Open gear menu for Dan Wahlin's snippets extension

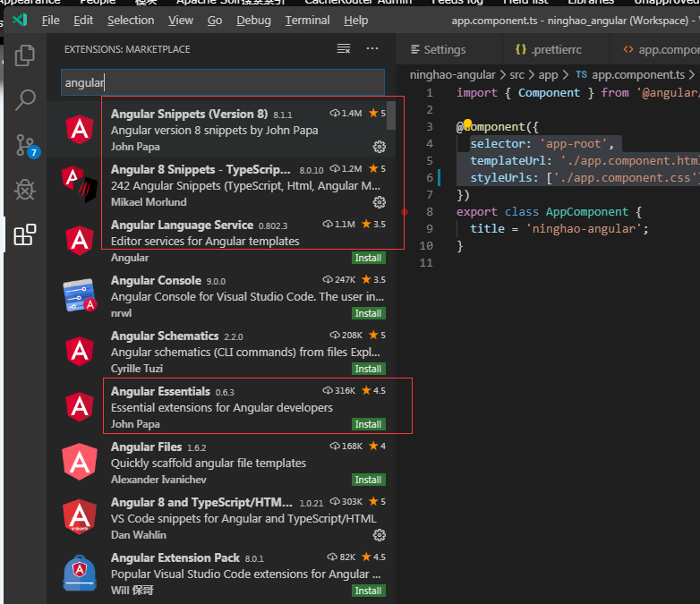pyautogui.click(x=379, y=535)
